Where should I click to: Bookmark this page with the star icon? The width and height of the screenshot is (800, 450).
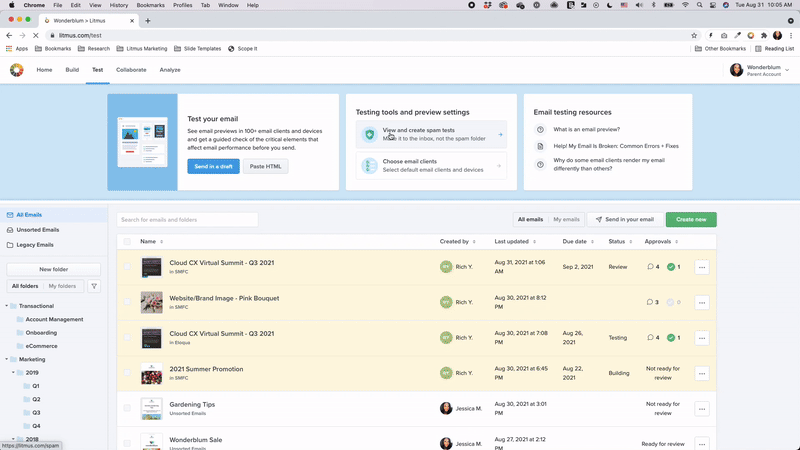[x=694, y=35]
